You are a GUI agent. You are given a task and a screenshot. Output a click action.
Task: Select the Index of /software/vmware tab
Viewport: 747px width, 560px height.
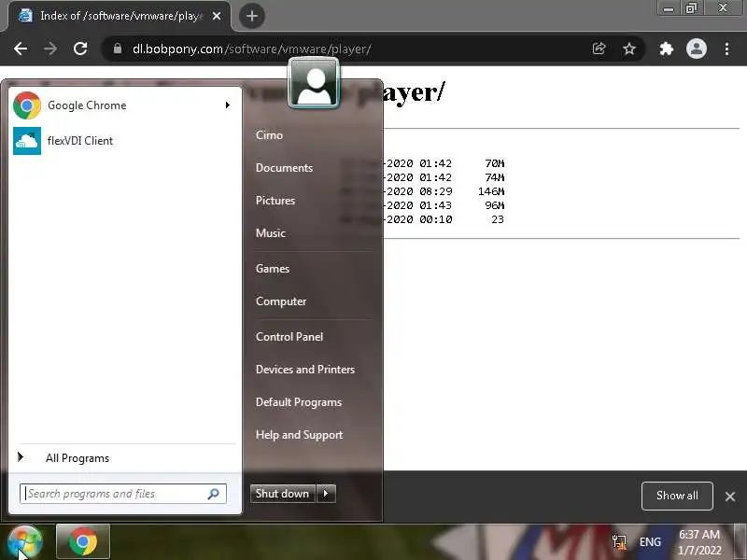(x=120, y=16)
